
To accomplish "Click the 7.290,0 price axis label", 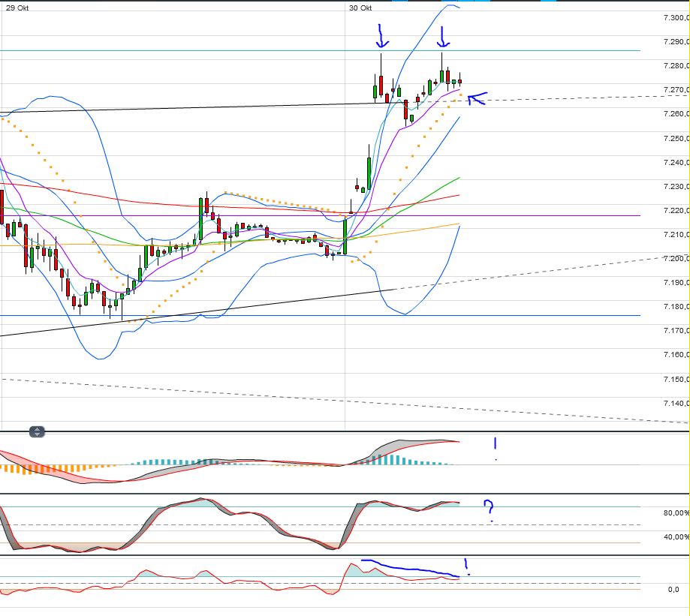I will click(x=676, y=42).
